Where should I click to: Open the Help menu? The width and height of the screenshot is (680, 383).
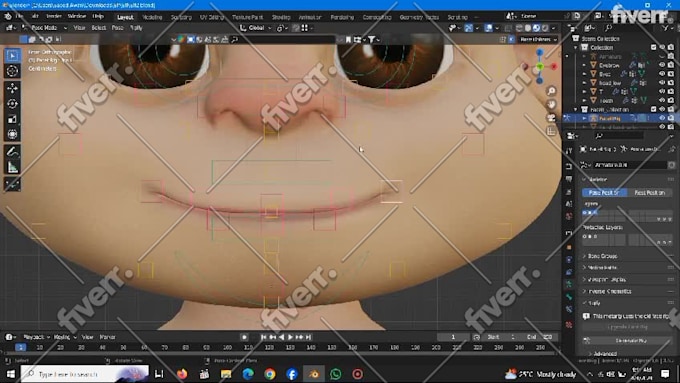pyautogui.click(x=98, y=16)
